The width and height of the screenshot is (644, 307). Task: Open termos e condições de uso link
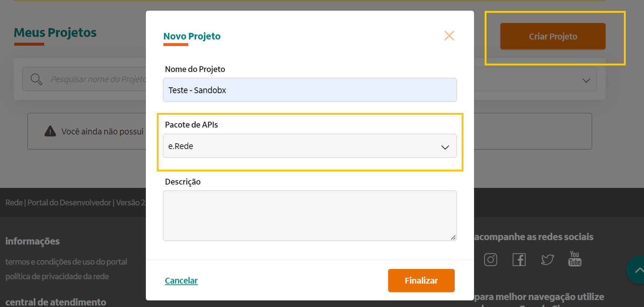66,262
